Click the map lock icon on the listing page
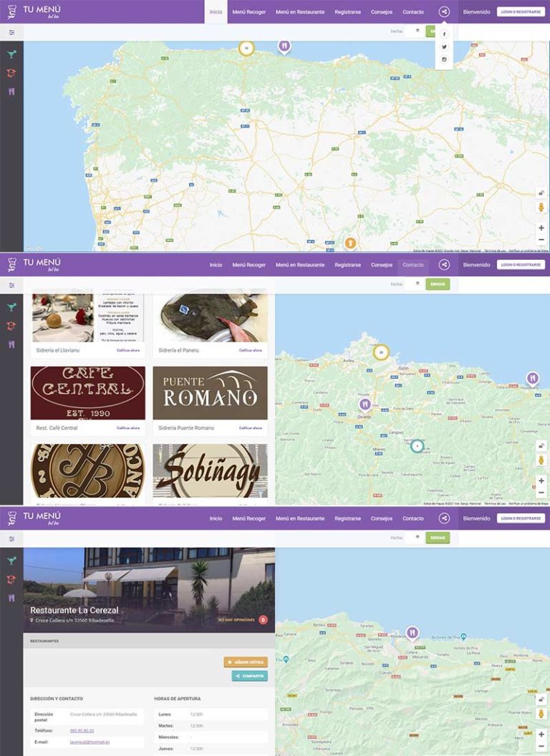 coord(541,446)
